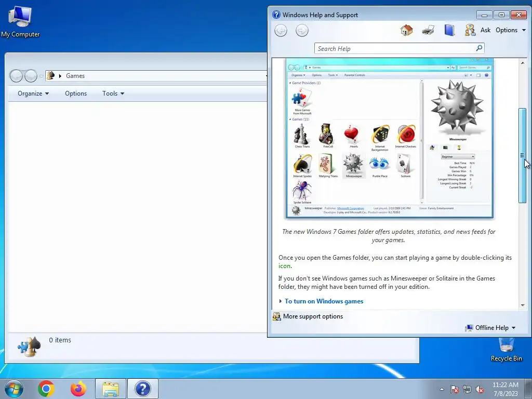Go back in Help and Support
This screenshot has height=399, width=532.
(281, 31)
